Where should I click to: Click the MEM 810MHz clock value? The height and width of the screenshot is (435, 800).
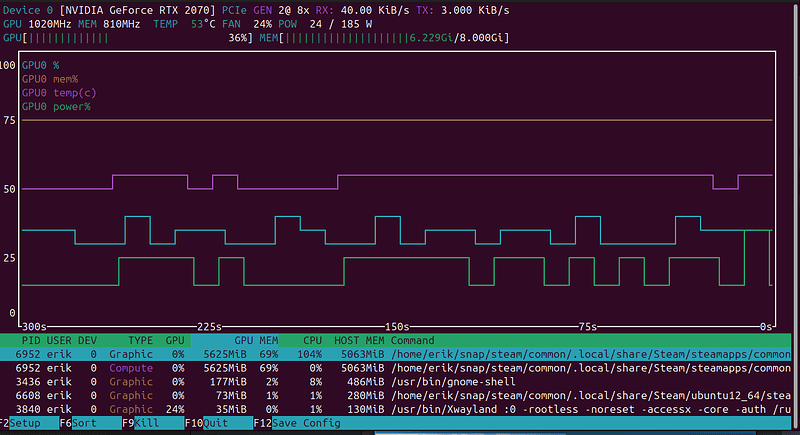tap(109, 24)
